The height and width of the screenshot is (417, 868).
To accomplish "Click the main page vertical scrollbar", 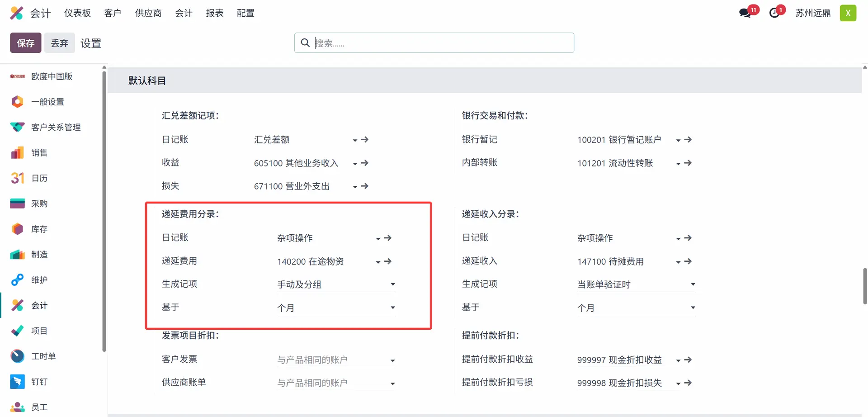I will pos(864,286).
